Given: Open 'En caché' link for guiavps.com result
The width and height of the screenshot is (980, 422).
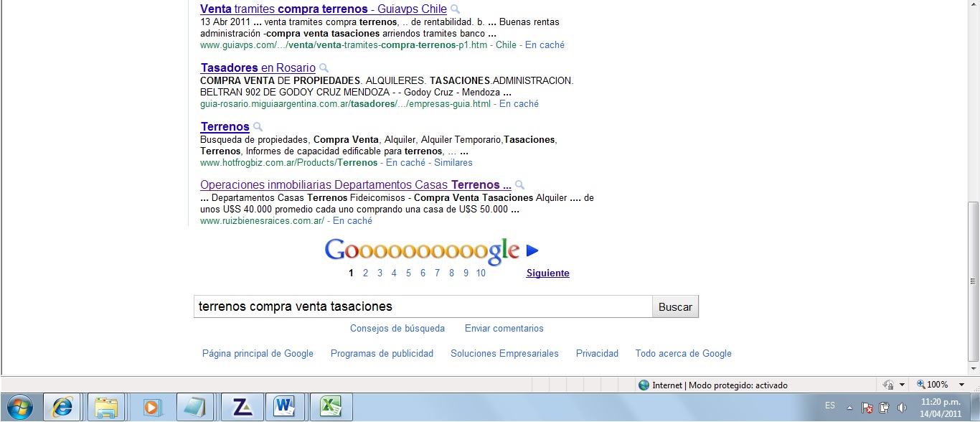Looking at the screenshot, I should (x=545, y=44).
